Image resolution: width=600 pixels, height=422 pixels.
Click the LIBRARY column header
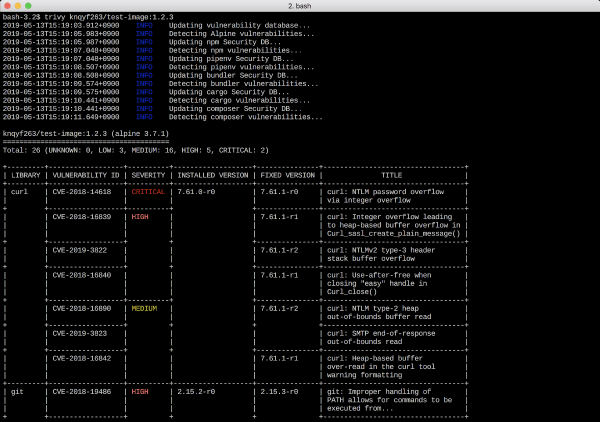point(24,174)
